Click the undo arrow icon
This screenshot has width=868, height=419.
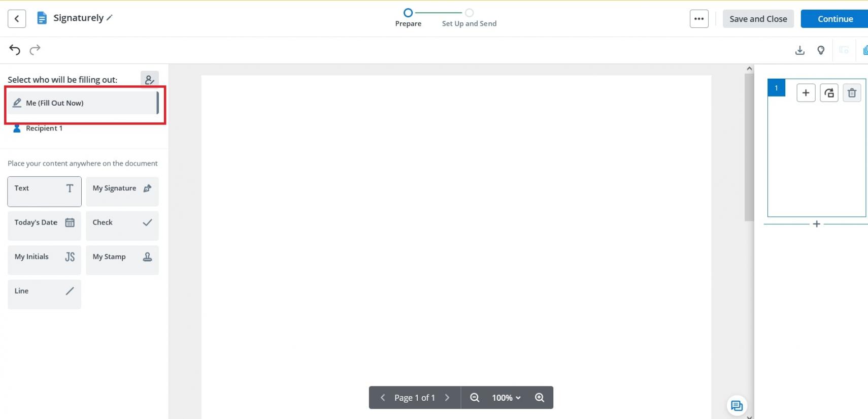15,50
